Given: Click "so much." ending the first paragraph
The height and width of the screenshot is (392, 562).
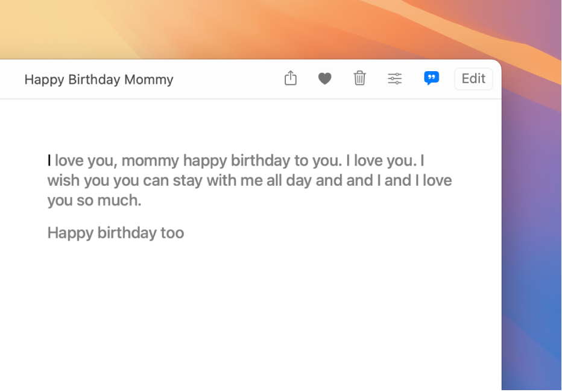Looking at the screenshot, I should coord(109,200).
